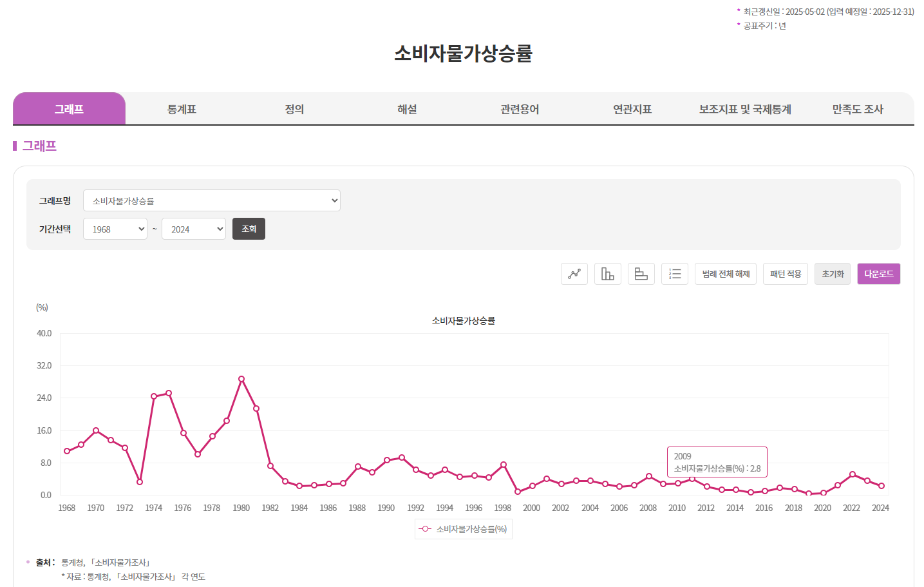Open the 해설 tab
The height and width of the screenshot is (587, 924).
click(407, 109)
